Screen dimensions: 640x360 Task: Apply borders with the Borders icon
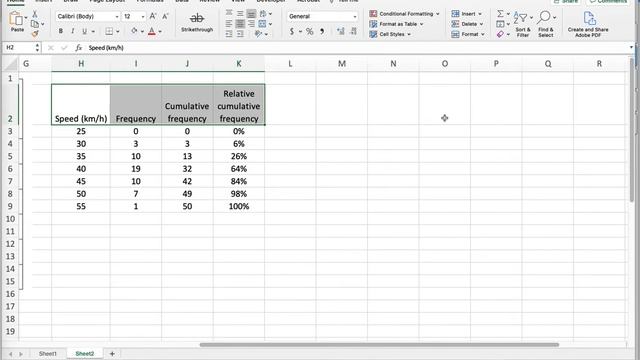109,31
